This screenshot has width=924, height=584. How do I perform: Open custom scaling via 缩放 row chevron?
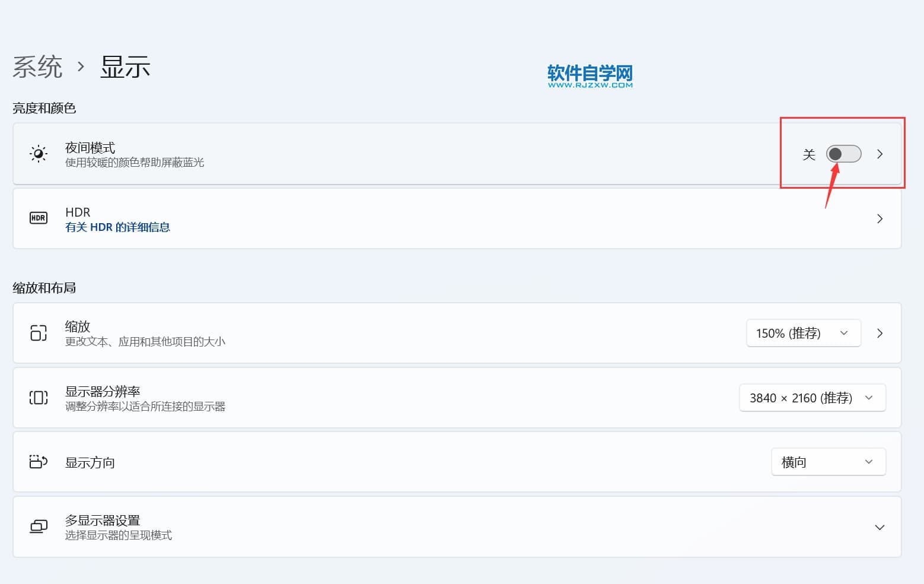click(x=880, y=333)
